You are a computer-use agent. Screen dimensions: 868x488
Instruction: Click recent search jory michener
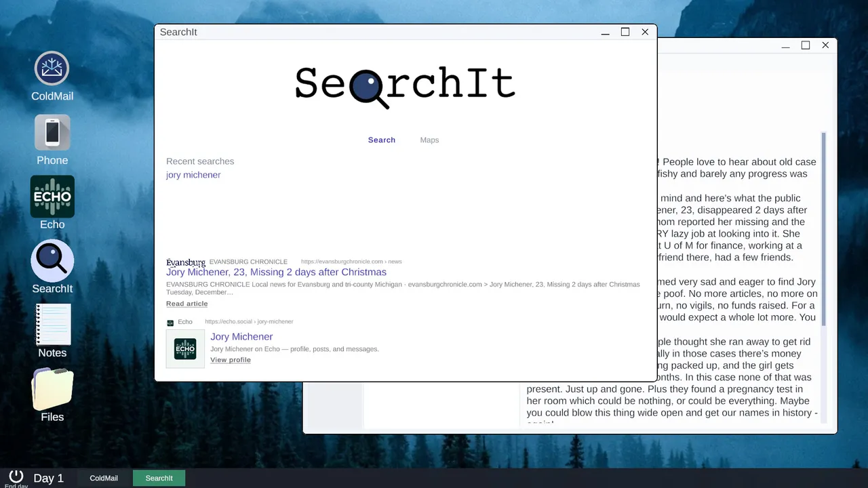click(x=193, y=175)
